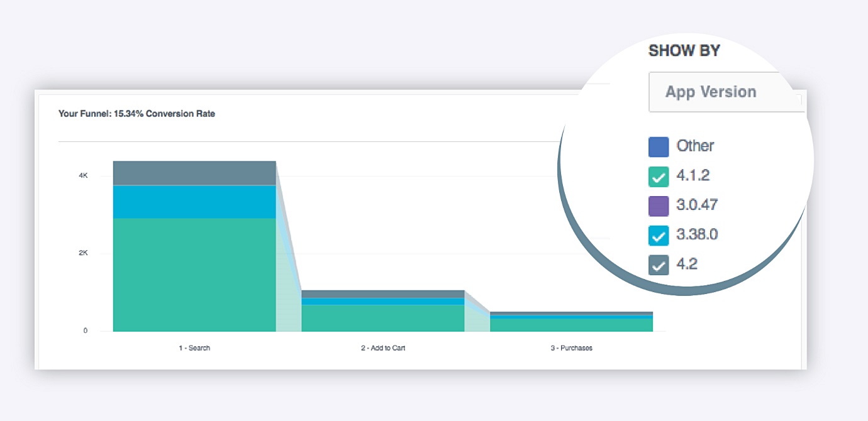This screenshot has width=868, height=421.
Task: Click the drop-off area between Add to Cart and Purchases
Action: [477, 322]
